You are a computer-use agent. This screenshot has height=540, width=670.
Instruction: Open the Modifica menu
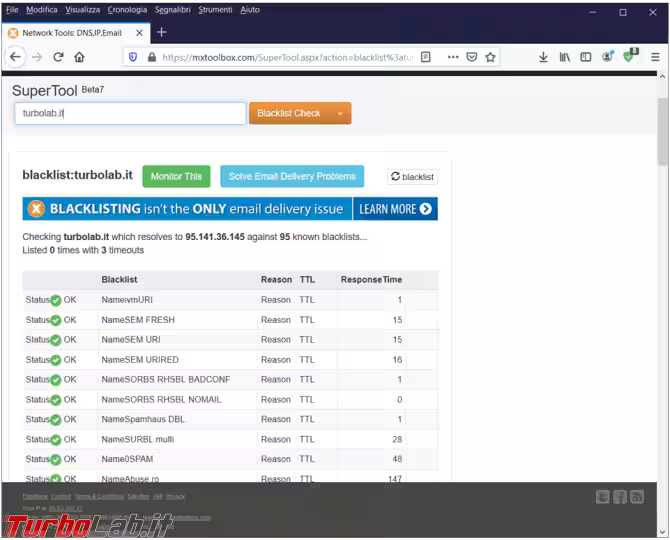tap(41, 9)
